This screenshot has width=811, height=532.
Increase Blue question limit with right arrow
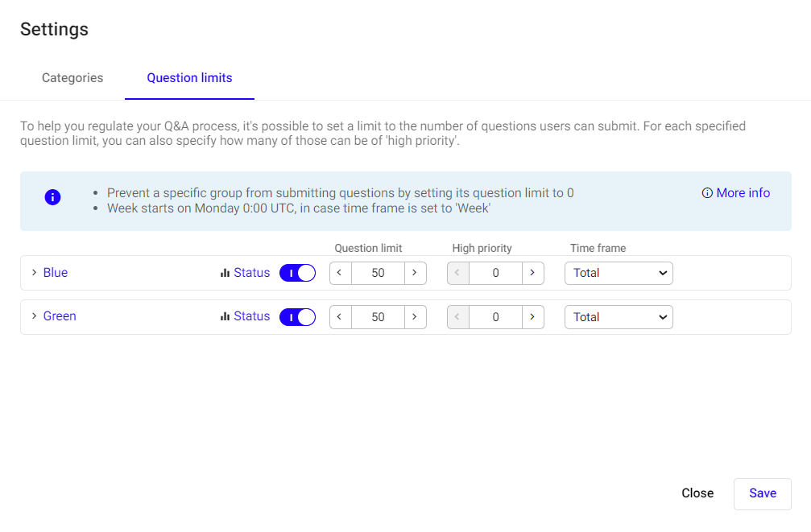point(415,273)
